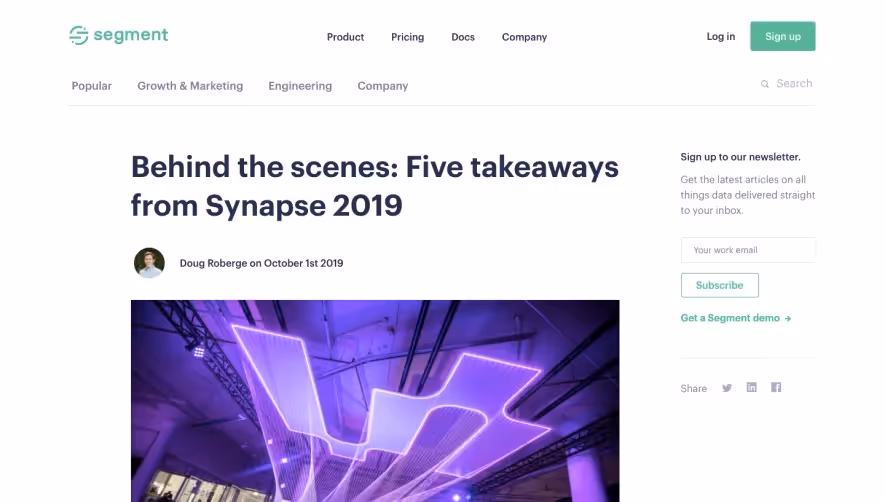Open the Company menu in header
This screenshot has height=502, width=885.
(x=524, y=37)
